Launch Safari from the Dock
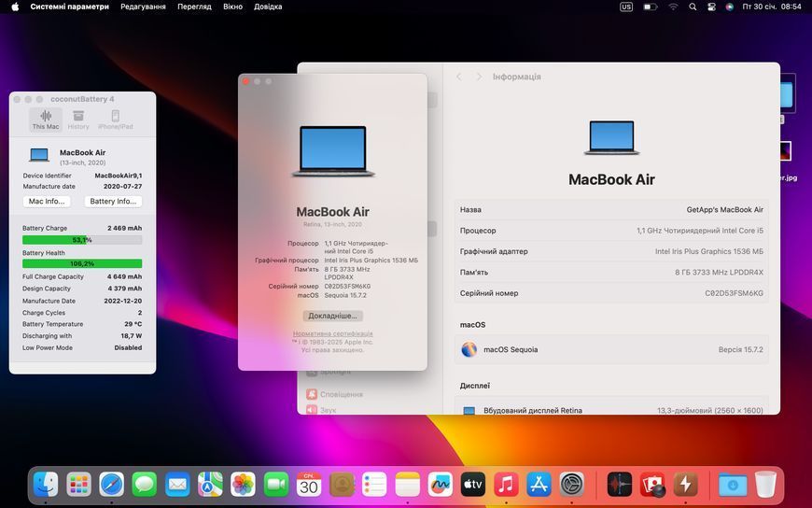 point(112,485)
